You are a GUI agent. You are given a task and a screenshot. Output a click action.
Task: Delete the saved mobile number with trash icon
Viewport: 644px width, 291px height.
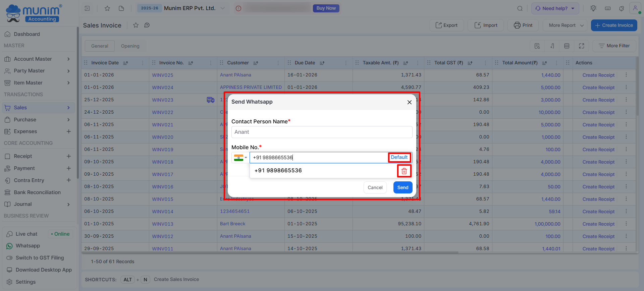click(x=404, y=171)
